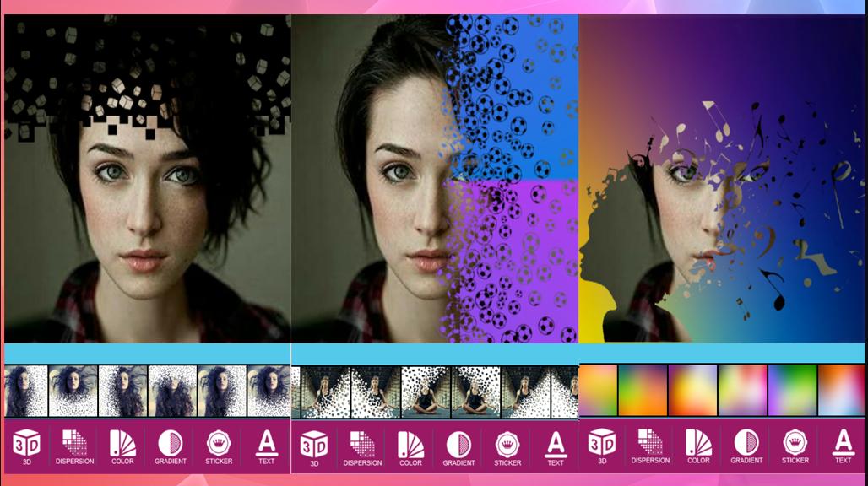Choose Sticker icon in the left panel
Screen dimensions: 868x486
coord(218,445)
